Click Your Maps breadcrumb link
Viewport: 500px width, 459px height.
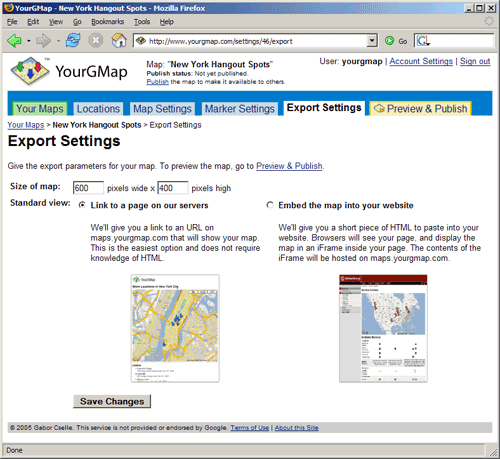[x=26, y=125]
